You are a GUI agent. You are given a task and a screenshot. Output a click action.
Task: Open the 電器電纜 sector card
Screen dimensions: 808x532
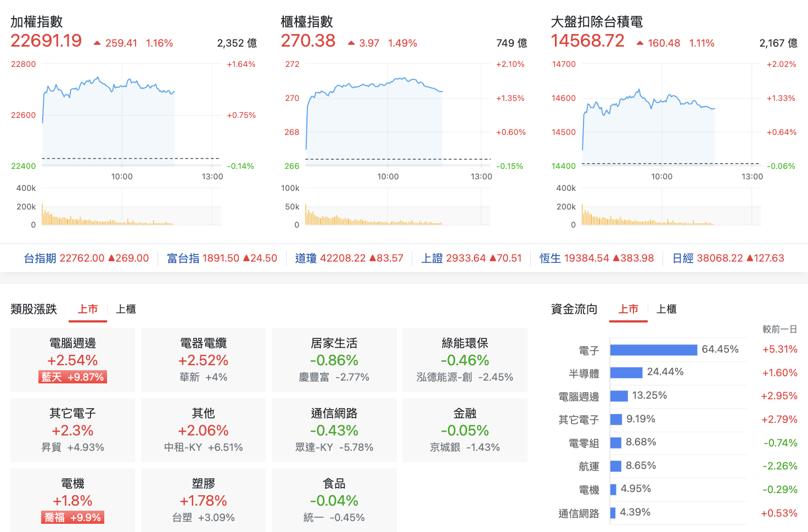click(203, 360)
